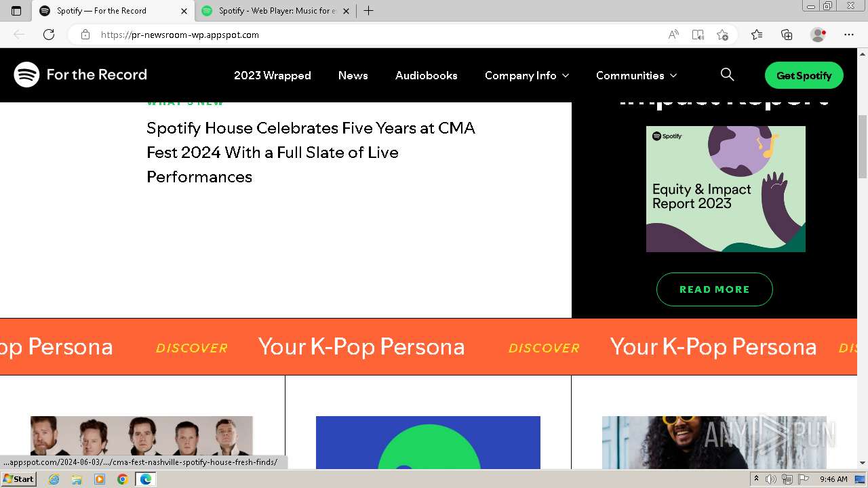The height and width of the screenshot is (488, 868).
Task: Open the CMA Fest 2024 article headline
Action: click(311, 152)
